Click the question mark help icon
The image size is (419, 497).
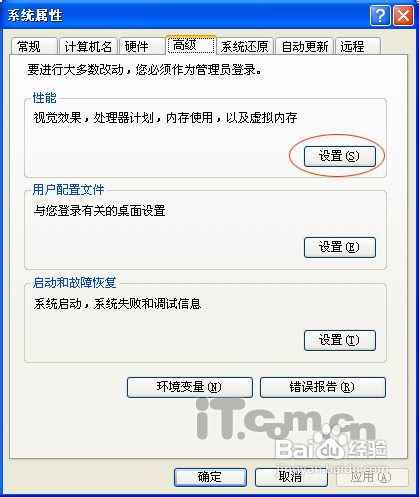pos(380,16)
